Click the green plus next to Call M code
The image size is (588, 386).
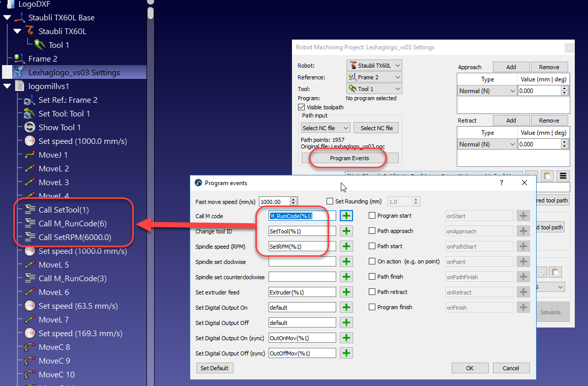[x=346, y=216]
